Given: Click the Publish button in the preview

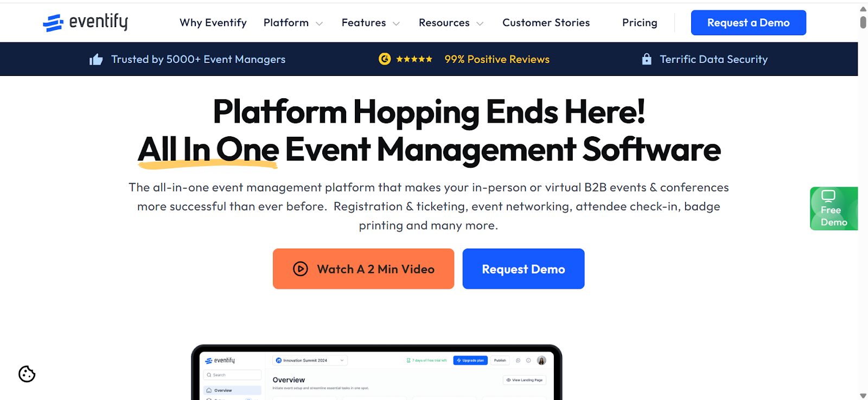Looking at the screenshot, I should coord(500,360).
